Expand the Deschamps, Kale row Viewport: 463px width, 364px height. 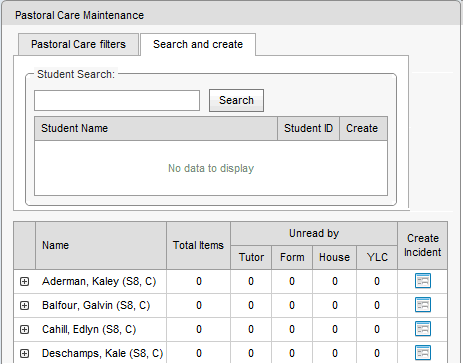[x=24, y=354]
